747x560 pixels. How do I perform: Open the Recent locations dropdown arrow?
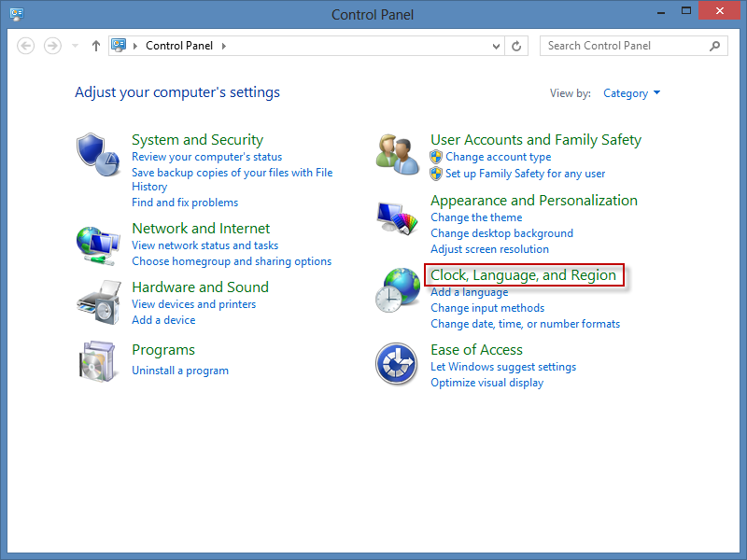(x=75, y=46)
